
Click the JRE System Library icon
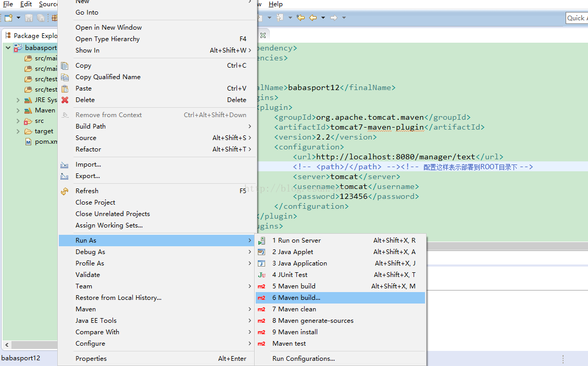click(28, 100)
